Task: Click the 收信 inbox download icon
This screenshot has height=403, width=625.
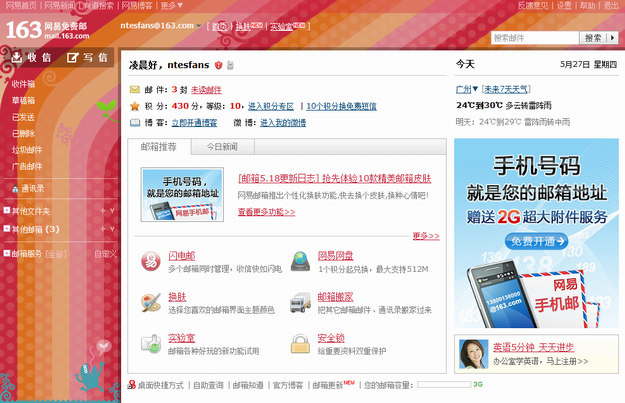Action: click(x=16, y=57)
